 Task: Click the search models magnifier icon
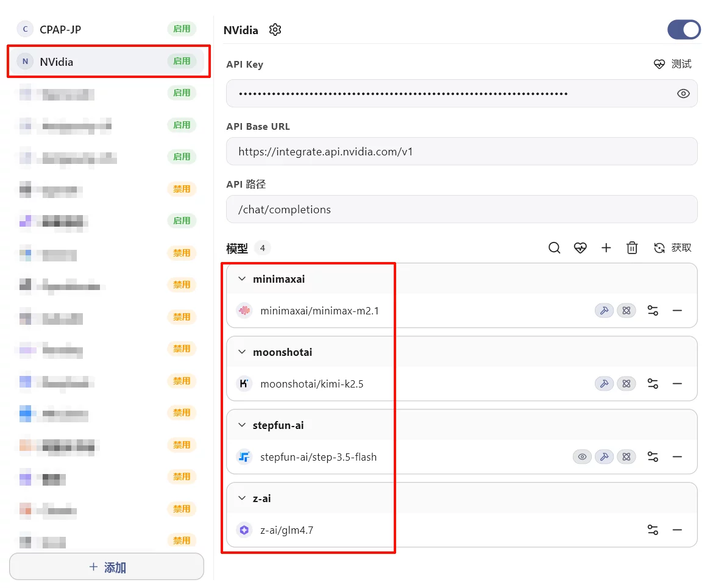point(554,248)
